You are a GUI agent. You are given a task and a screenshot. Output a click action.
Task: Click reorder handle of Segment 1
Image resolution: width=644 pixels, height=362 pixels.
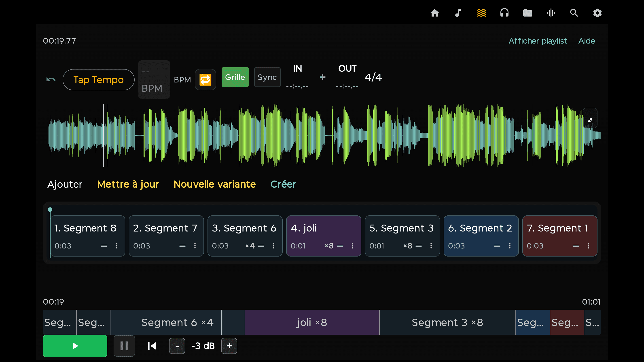[x=576, y=246]
